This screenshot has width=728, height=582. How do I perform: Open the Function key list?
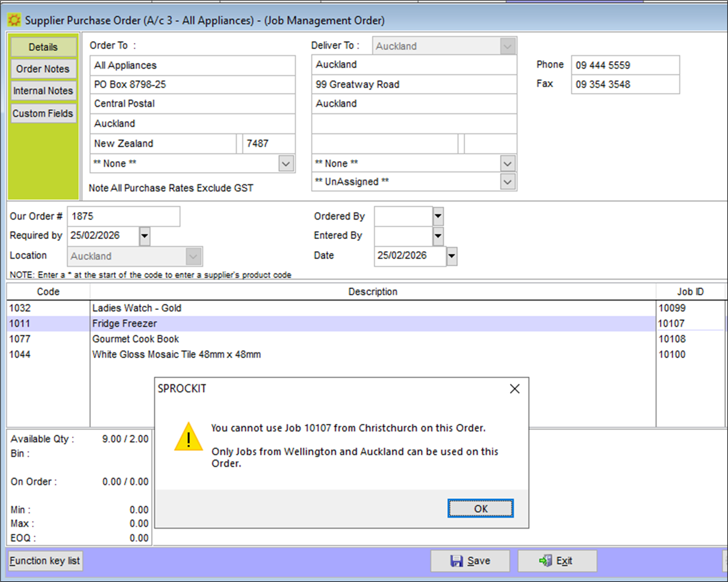point(45,561)
